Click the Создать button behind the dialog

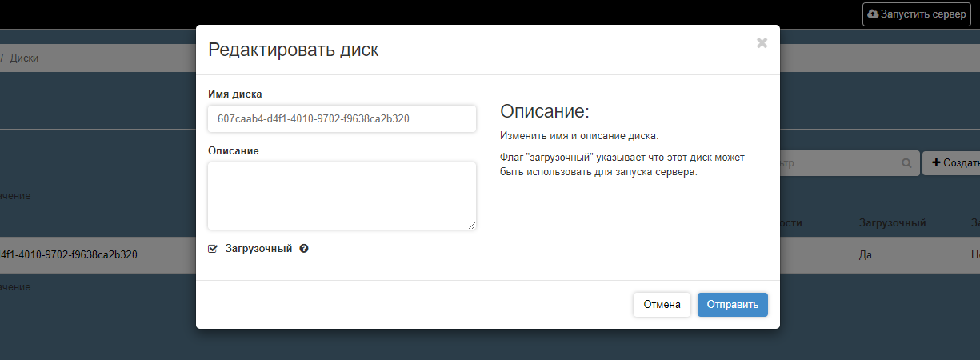[951, 163]
